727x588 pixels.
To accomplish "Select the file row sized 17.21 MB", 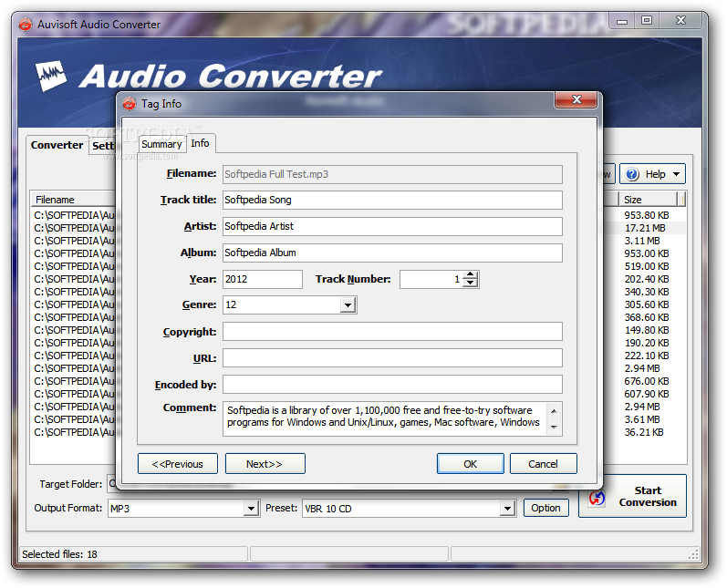I will 645,228.
